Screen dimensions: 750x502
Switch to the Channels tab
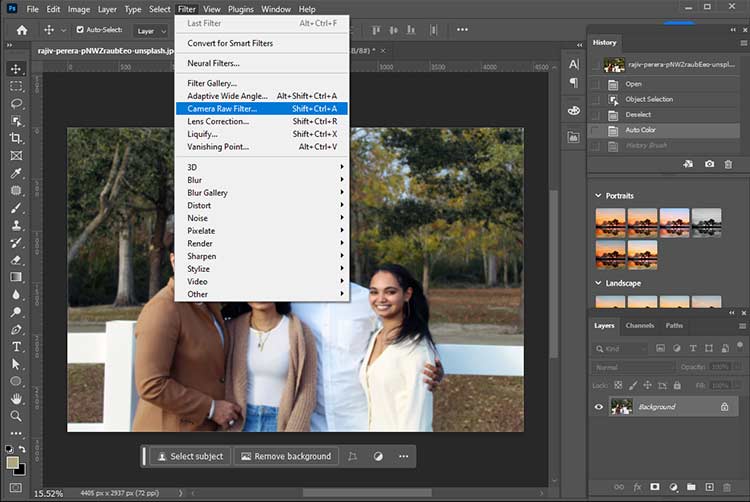coord(640,326)
